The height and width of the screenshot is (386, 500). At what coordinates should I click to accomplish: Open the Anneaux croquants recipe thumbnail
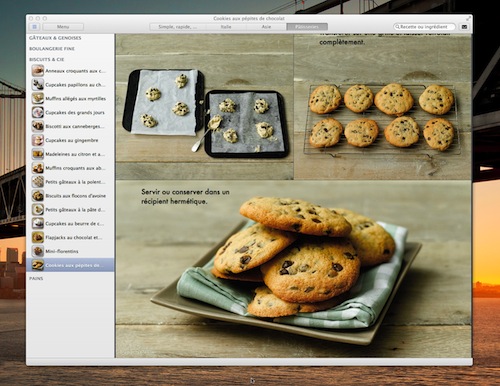coord(38,71)
